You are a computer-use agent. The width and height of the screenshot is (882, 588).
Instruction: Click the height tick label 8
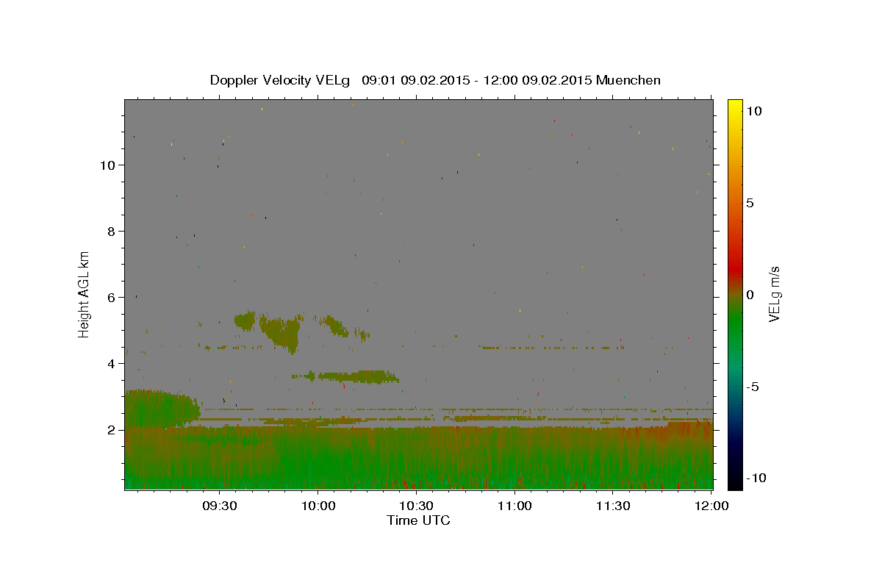112,231
